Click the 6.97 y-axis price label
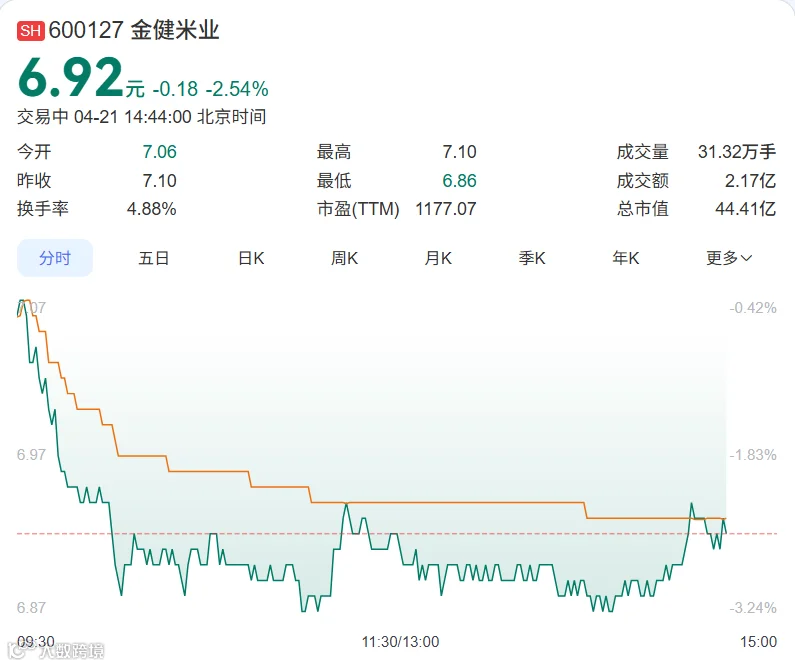The image size is (795, 666). coord(31,455)
